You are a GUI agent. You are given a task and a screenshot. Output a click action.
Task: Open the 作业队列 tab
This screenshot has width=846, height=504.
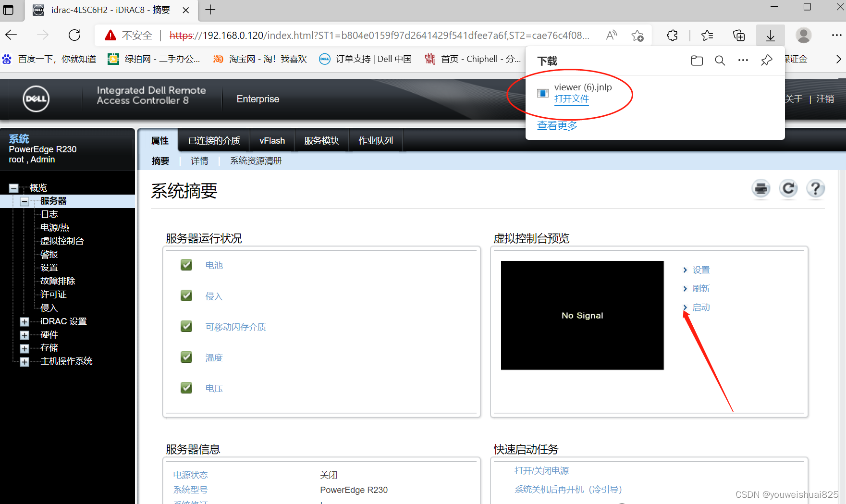[376, 140]
